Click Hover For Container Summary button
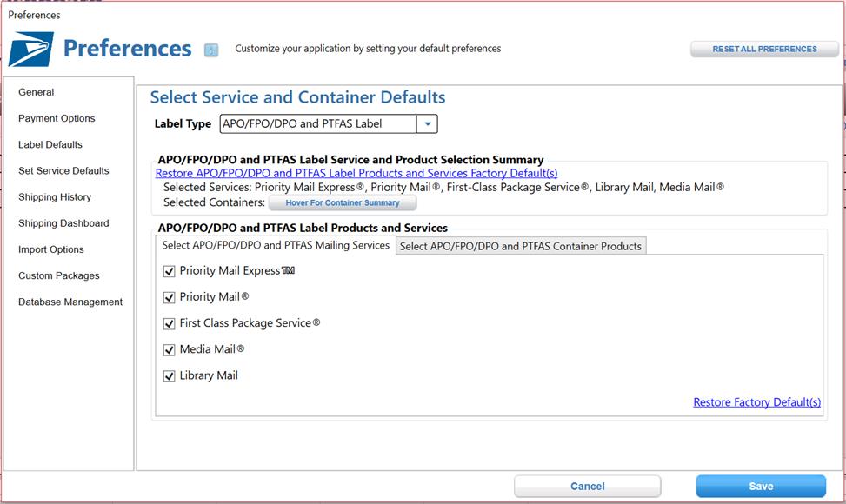The width and height of the screenshot is (846, 504). pyautogui.click(x=343, y=202)
